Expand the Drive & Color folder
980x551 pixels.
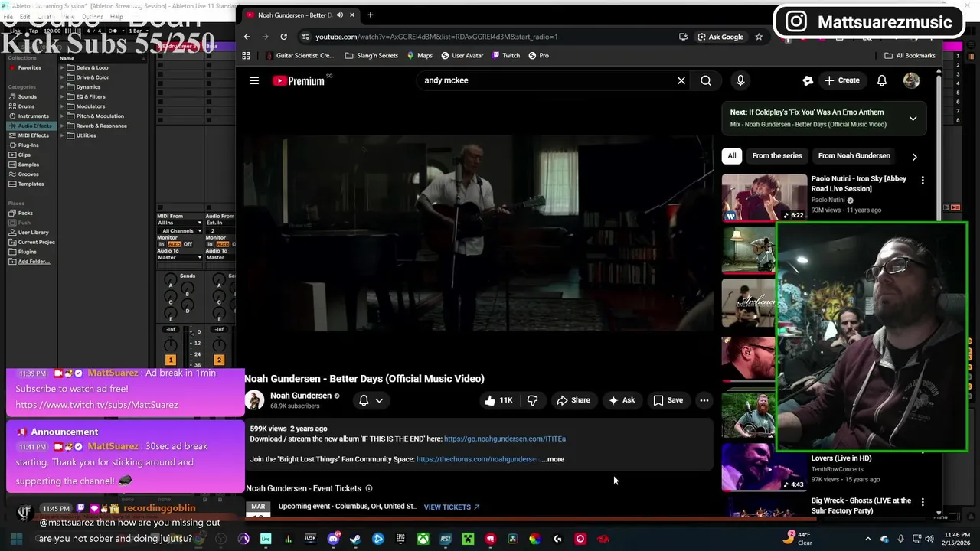[62, 77]
